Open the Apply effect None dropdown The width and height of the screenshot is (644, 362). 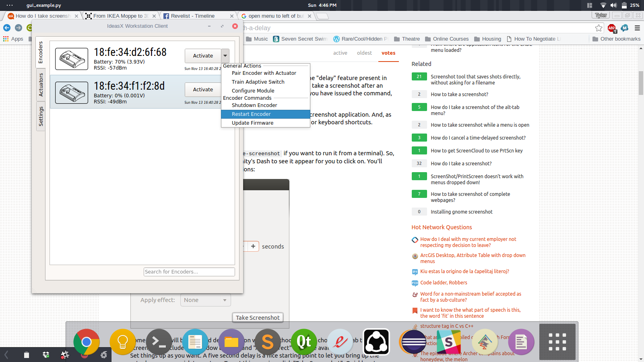(x=205, y=300)
